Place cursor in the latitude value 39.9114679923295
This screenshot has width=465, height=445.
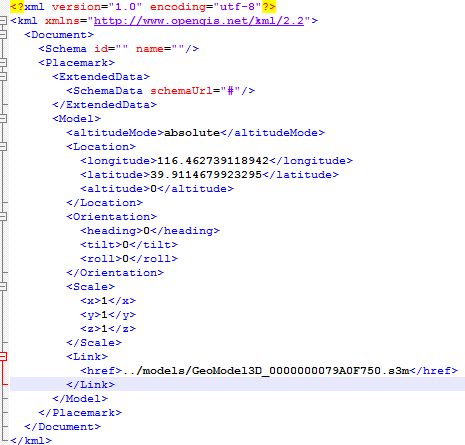(x=206, y=175)
